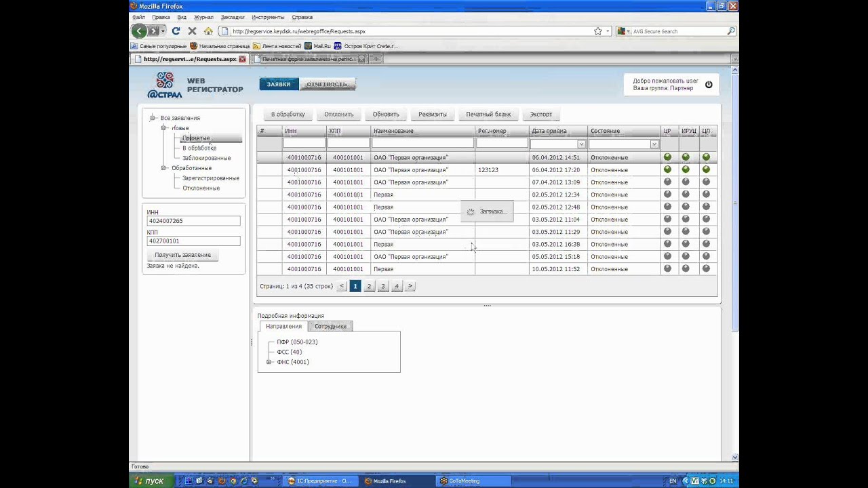Click the grey ЦР status dot for 07.04.2012 13:09
868x488 pixels.
point(667,182)
